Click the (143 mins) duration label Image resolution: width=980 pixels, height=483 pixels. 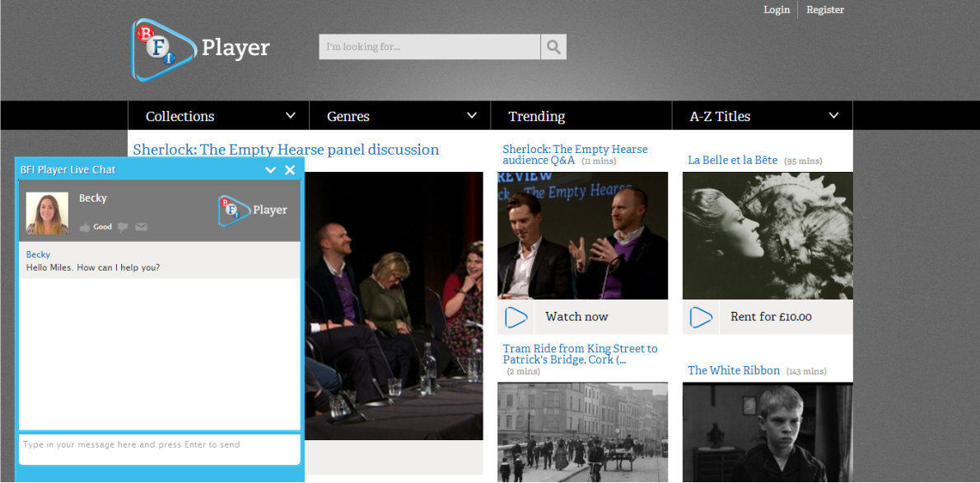(x=806, y=372)
